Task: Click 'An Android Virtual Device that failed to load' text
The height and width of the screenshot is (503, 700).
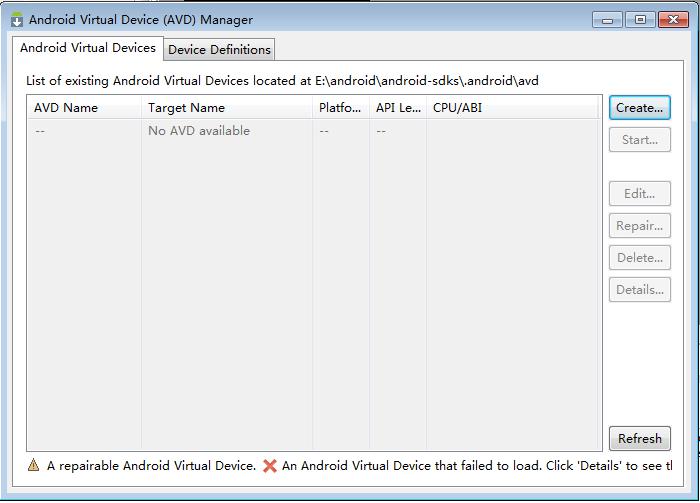Action: click(411, 466)
